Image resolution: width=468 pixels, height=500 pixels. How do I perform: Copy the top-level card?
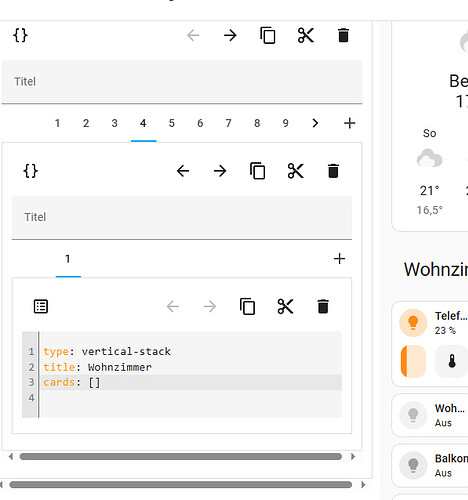[268, 35]
